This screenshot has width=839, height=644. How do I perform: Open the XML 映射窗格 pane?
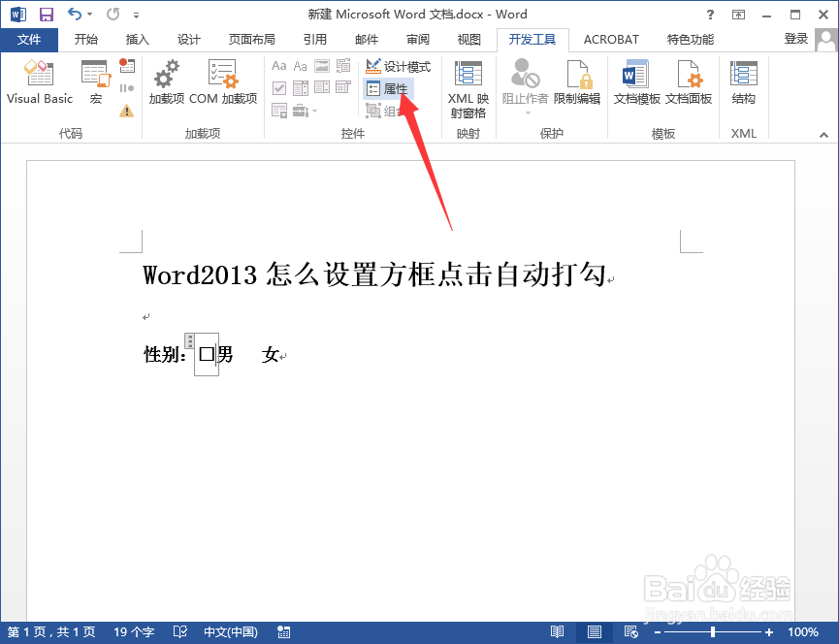point(468,88)
